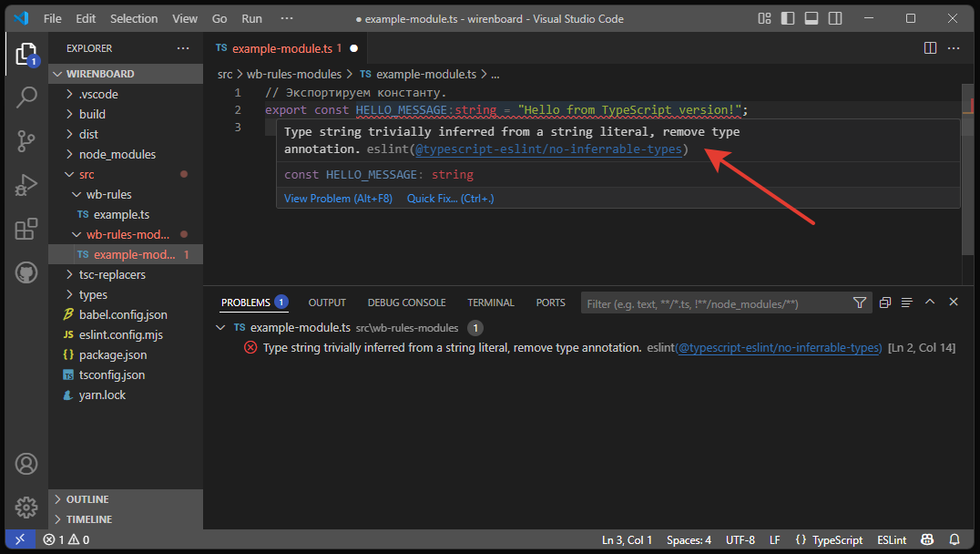Image resolution: width=980 pixels, height=554 pixels.
Task: Open the File menu
Action: (53, 19)
